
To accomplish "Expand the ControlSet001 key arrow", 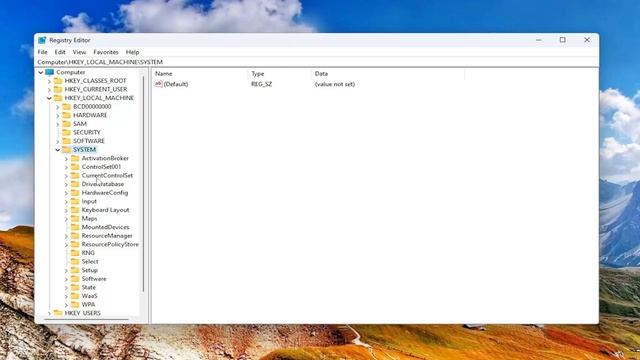I will click(67, 167).
